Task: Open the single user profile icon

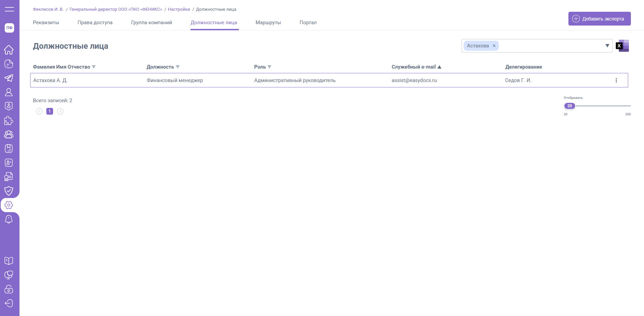Action: (9, 92)
